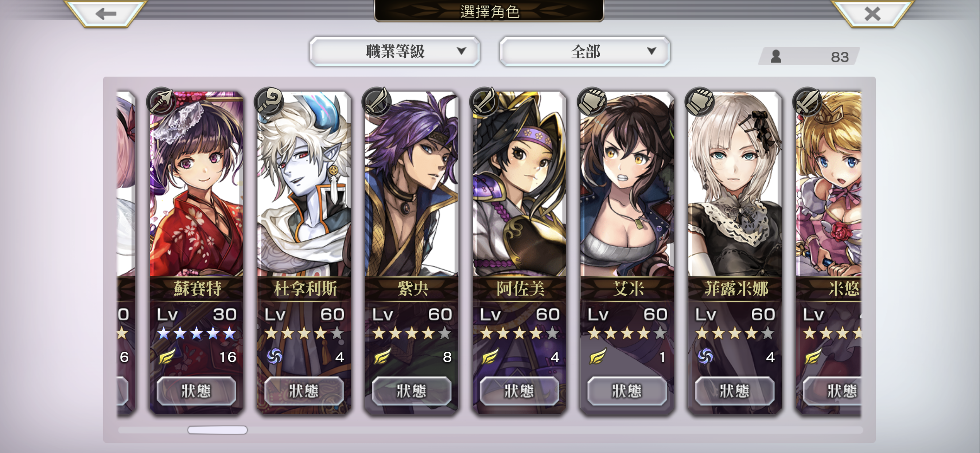
Task: View status of 菲露米娜
Action: click(x=735, y=391)
